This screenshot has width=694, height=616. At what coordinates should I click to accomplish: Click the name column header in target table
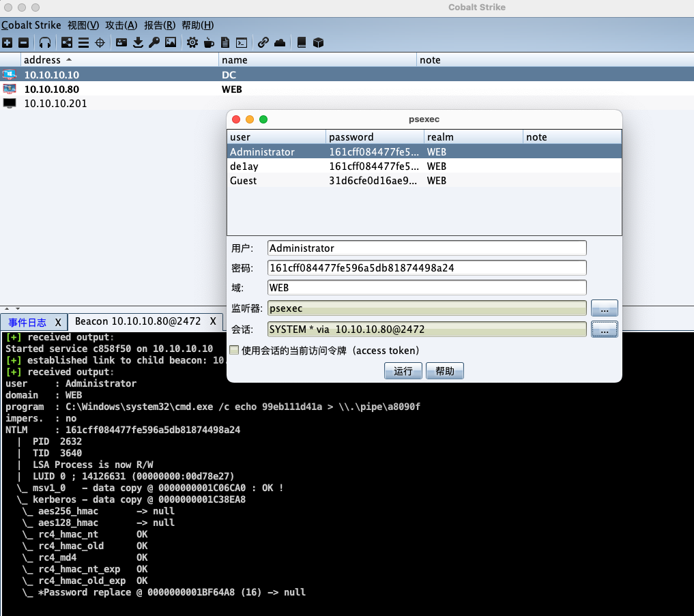[317, 60]
